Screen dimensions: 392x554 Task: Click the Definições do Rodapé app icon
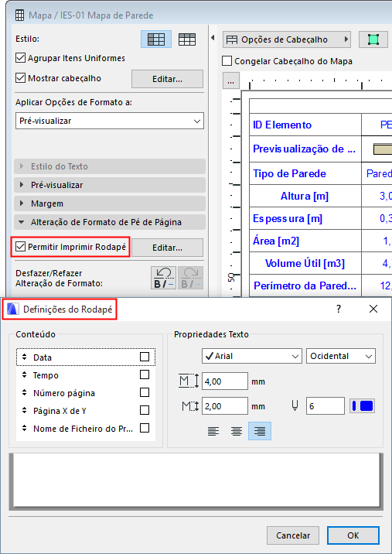pos(12,309)
